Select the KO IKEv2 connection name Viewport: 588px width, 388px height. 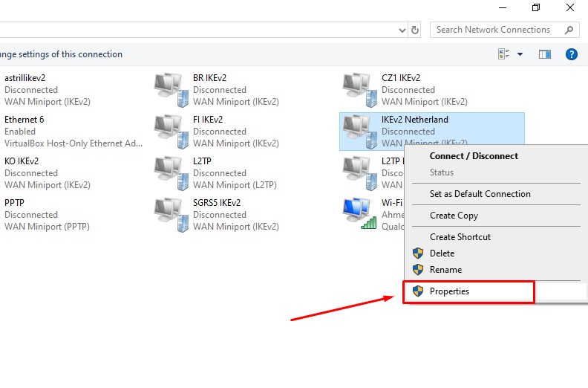pos(22,161)
